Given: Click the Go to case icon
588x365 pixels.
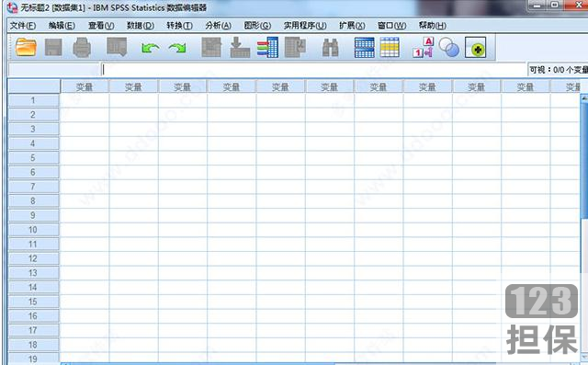Looking at the screenshot, I should coord(211,47).
